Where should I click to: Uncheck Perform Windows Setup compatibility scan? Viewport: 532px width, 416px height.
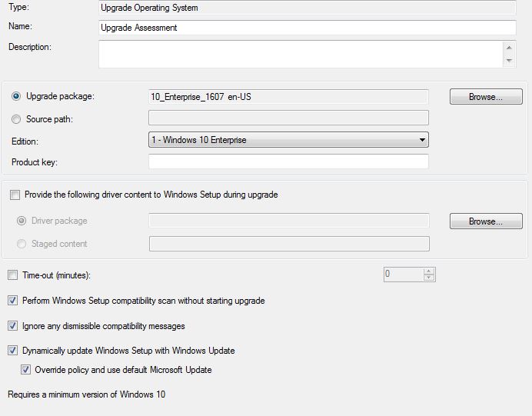12,301
